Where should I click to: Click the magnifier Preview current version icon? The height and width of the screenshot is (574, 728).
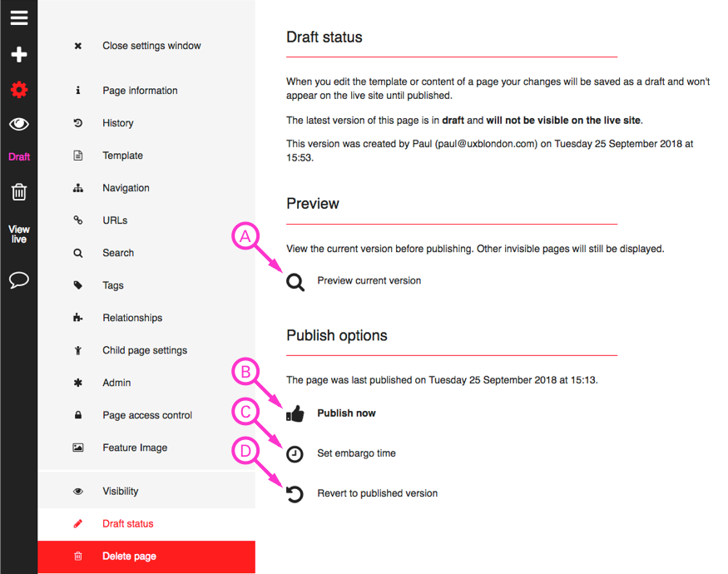pyautogui.click(x=295, y=282)
